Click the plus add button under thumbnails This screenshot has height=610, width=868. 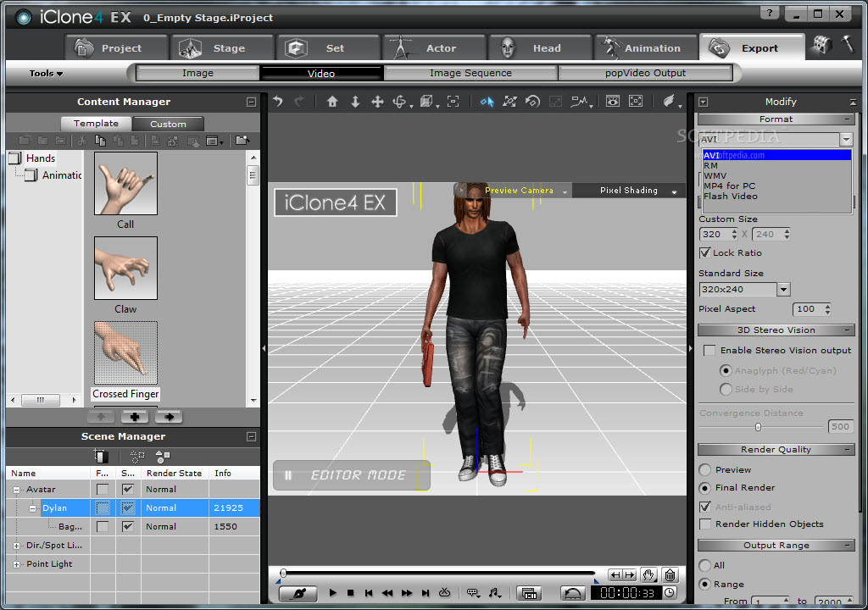click(x=135, y=417)
